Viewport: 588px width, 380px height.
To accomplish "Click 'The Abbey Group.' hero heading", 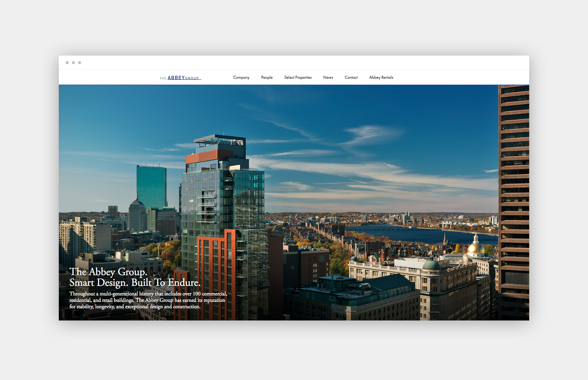I will [x=108, y=272].
